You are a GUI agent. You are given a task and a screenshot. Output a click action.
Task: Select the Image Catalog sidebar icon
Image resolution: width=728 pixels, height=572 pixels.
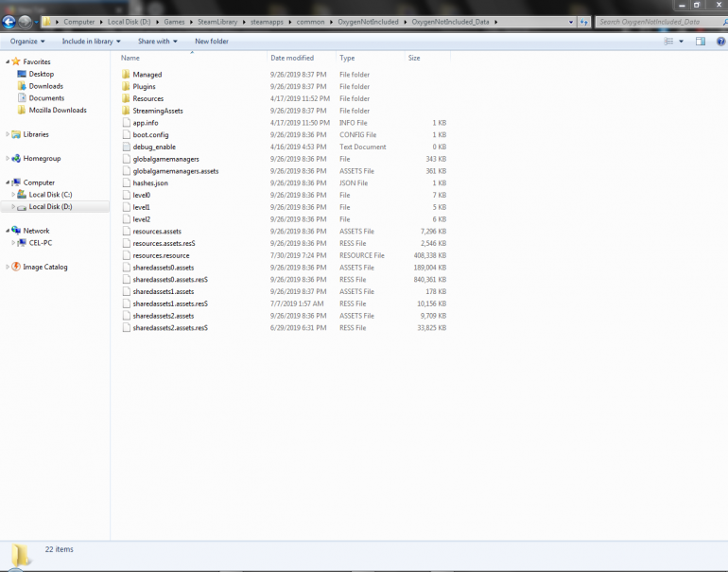click(15, 267)
